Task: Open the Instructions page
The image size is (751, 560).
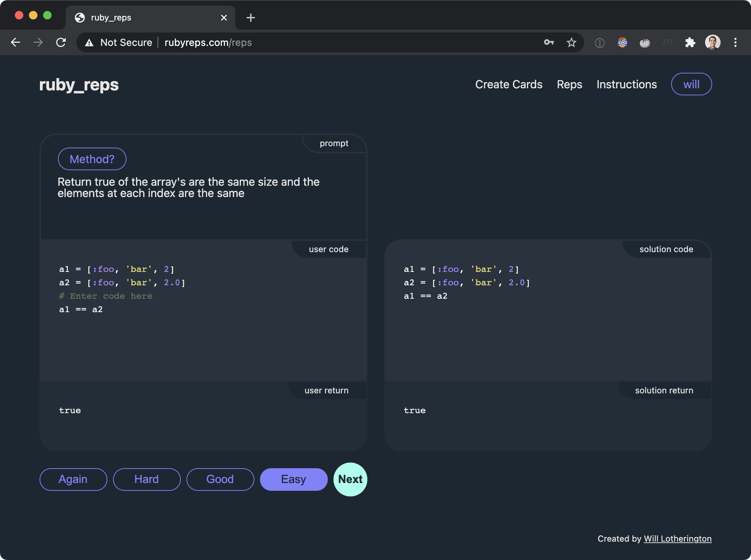Action: pyautogui.click(x=627, y=84)
